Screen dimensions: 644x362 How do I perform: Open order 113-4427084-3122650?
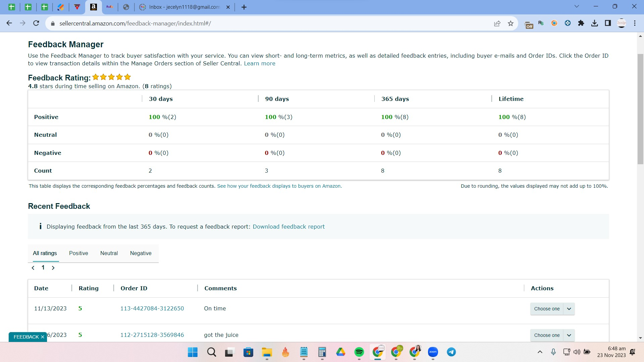point(152,308)
